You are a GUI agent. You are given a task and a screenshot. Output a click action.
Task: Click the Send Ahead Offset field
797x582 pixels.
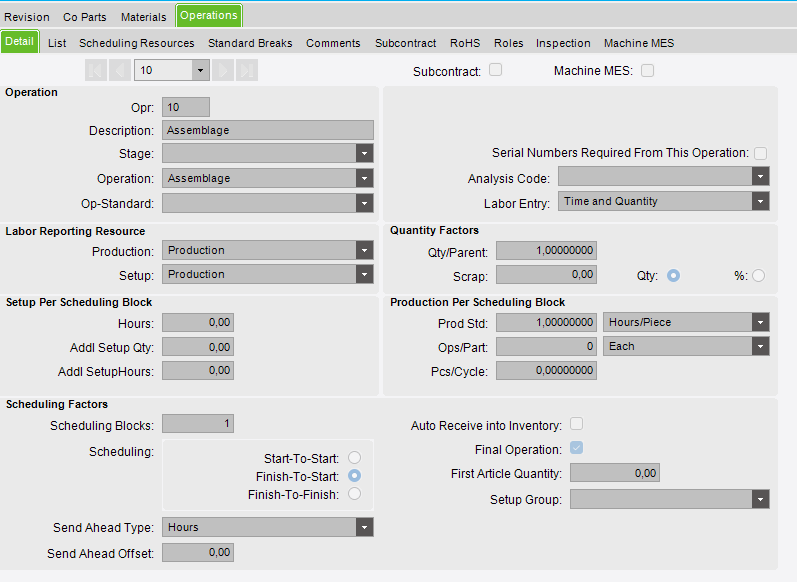tap(198, 553)
